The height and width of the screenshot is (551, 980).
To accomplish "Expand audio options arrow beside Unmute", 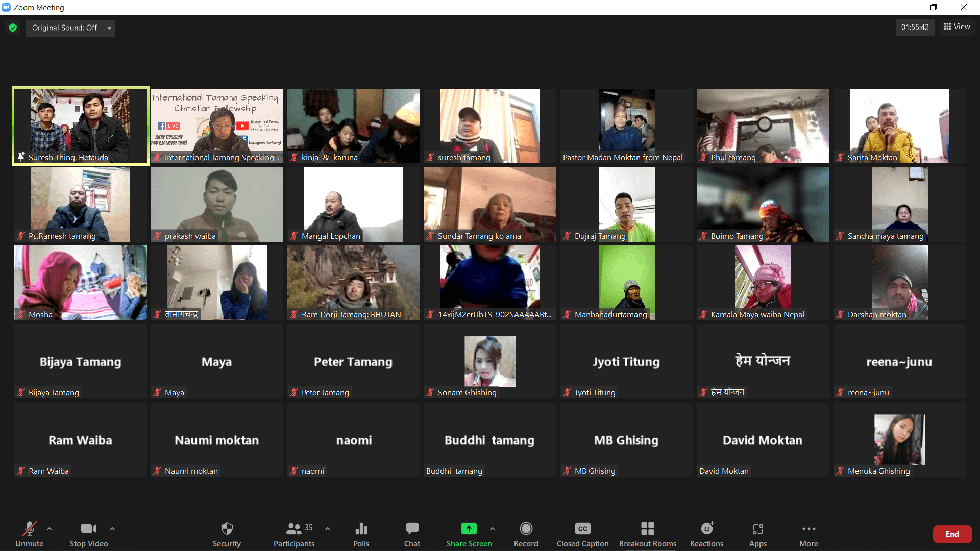I will click(50, 529).
